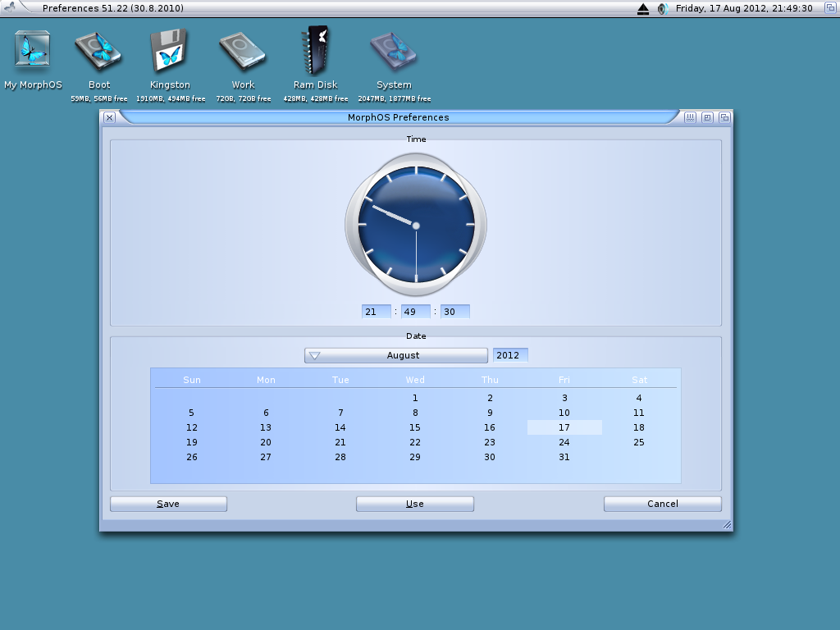
Task: Click the Cancel button
Action: click(x=662, y=504)
